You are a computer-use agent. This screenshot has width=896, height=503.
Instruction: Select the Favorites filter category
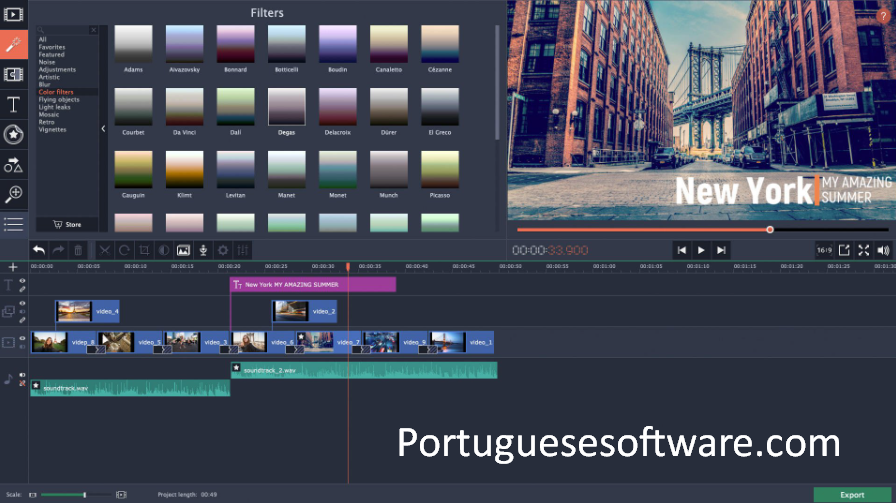click(x=52, y=47)
